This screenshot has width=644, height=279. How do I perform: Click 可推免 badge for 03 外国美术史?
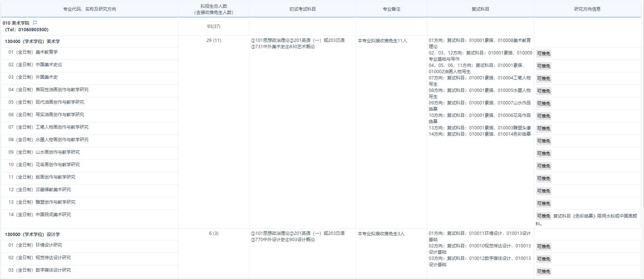tap(543, 79)
